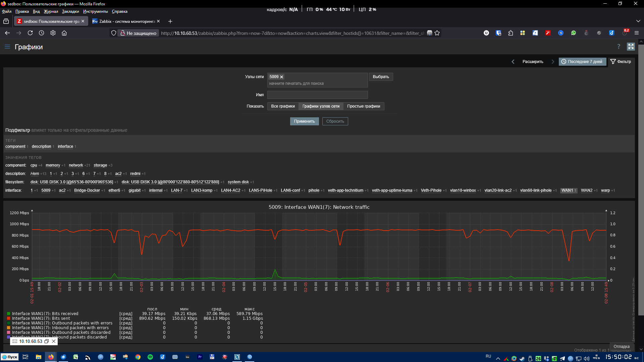Toggle kiosk fullscreen mode icon
Image resolution: width=644 pixels, height=362 pixels.
tap(631, 47)
